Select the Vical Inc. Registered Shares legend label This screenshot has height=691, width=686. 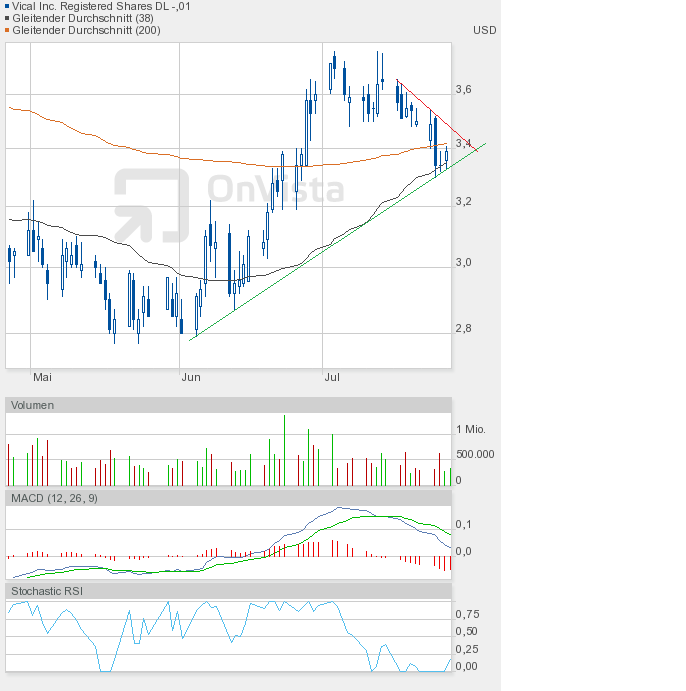tap(100, 6)
